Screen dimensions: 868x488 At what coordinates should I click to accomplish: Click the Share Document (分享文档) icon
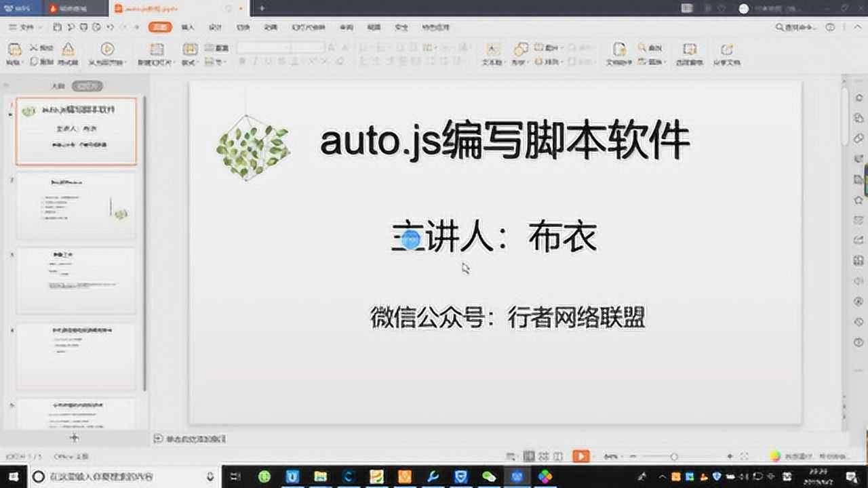tap(727, 54)
